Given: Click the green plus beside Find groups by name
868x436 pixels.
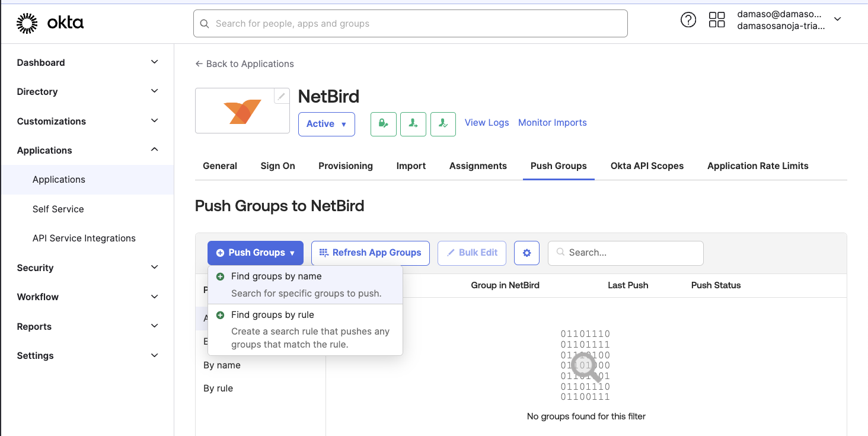Looking at the screenshot, I should click(219, 276).
